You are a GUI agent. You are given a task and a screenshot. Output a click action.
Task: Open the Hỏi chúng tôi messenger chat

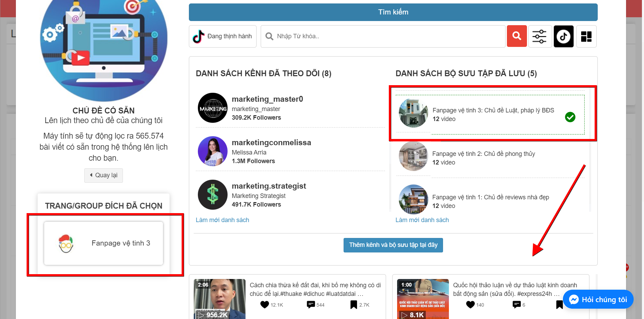coord(598,299)
